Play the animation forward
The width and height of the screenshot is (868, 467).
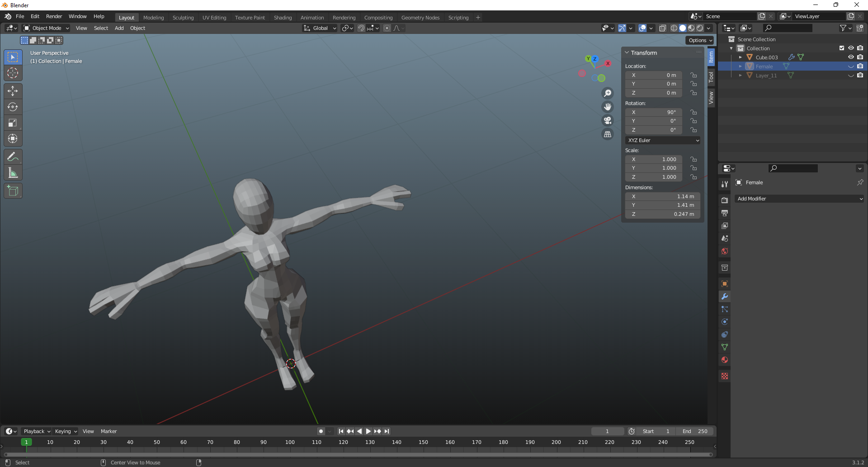368,431
